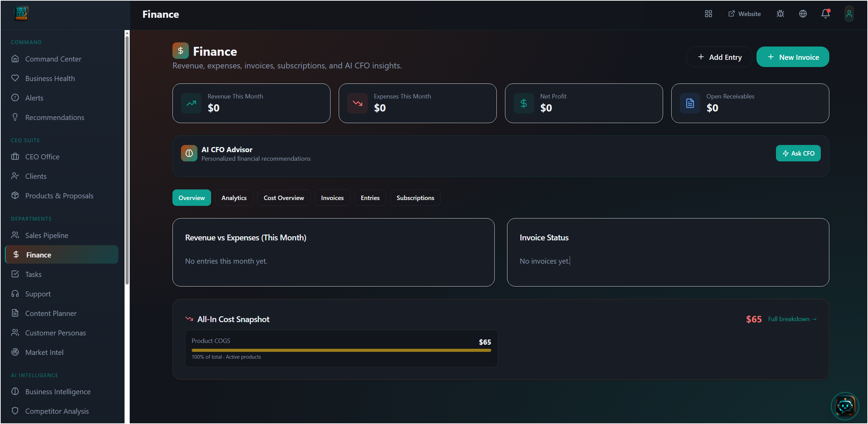Viewport: 868px width, 424px height.
Task: Click the Market Intel target icon
Action: [15, 352]
